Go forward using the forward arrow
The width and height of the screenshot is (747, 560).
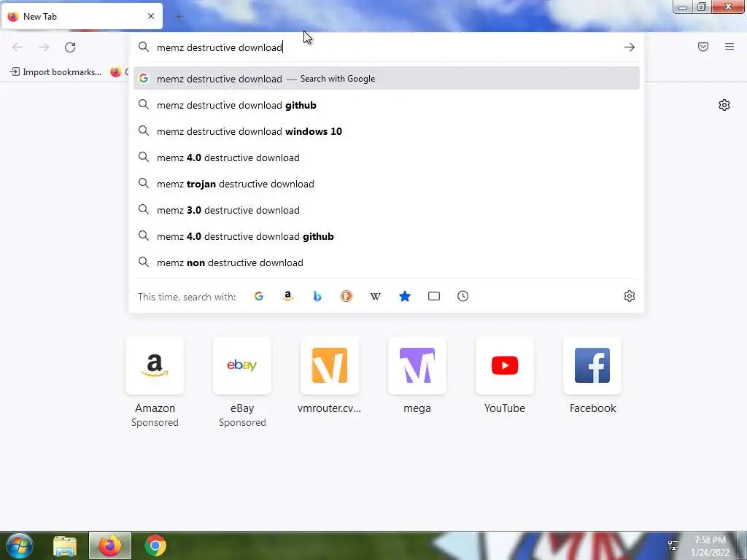tap(44, 47)
